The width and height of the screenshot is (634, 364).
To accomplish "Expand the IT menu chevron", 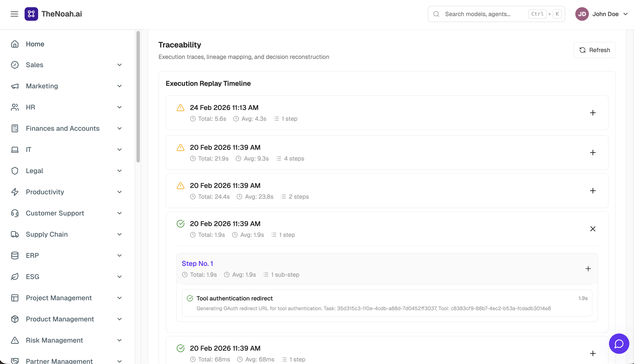I will (120, 150).
